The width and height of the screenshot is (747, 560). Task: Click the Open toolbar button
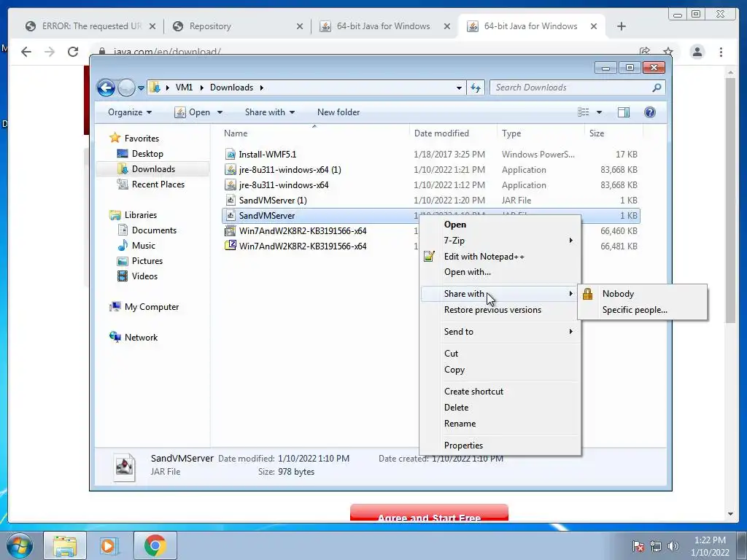(x=192, y=112)
